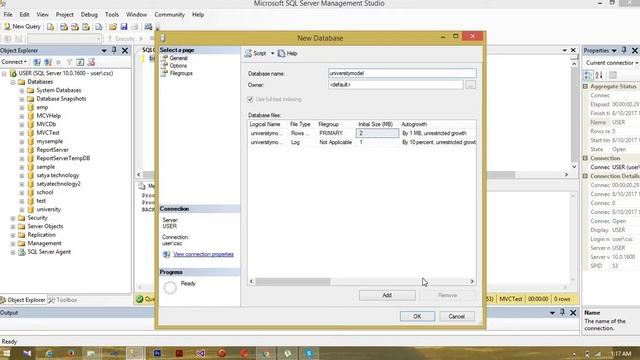
Task: Click the Refresh icon in Object Explorer toolbar
Action: [x=80, y=62]
